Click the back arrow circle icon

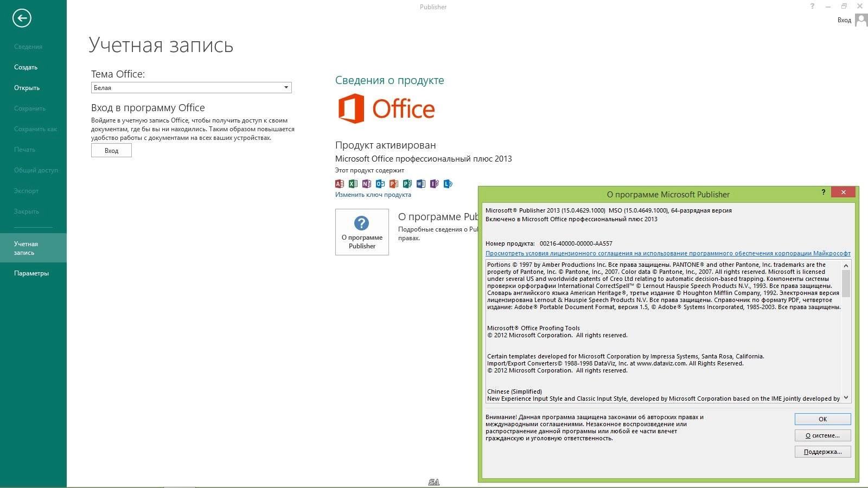[22, 18]
